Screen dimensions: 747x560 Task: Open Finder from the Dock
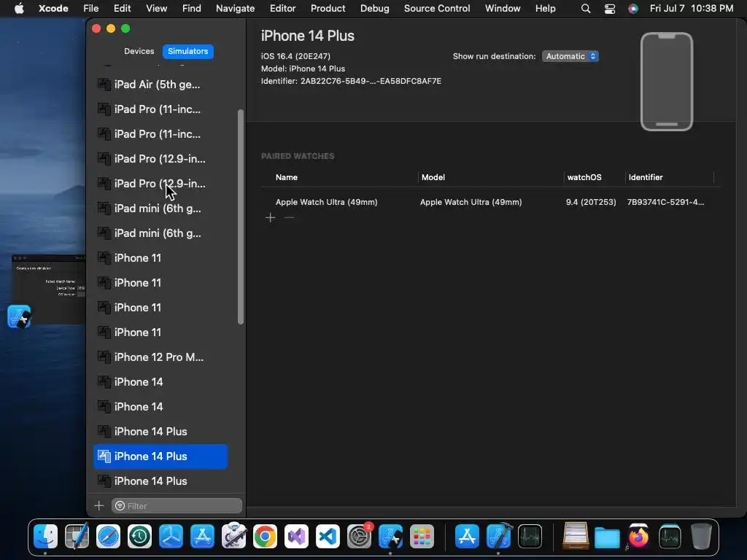pyautogui.click(x=46, y=536)
